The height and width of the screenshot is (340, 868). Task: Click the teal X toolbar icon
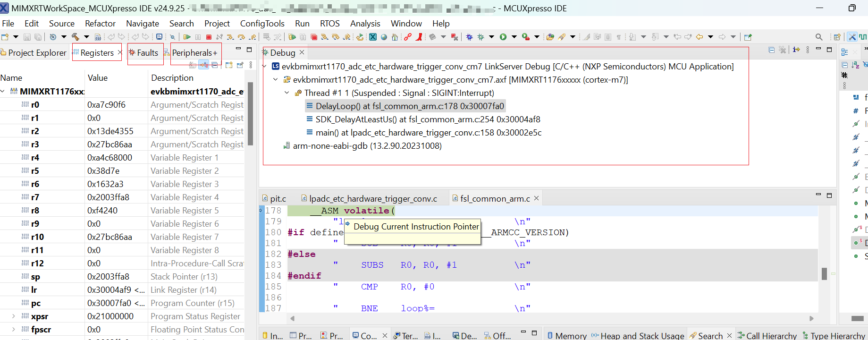(373, 37)
